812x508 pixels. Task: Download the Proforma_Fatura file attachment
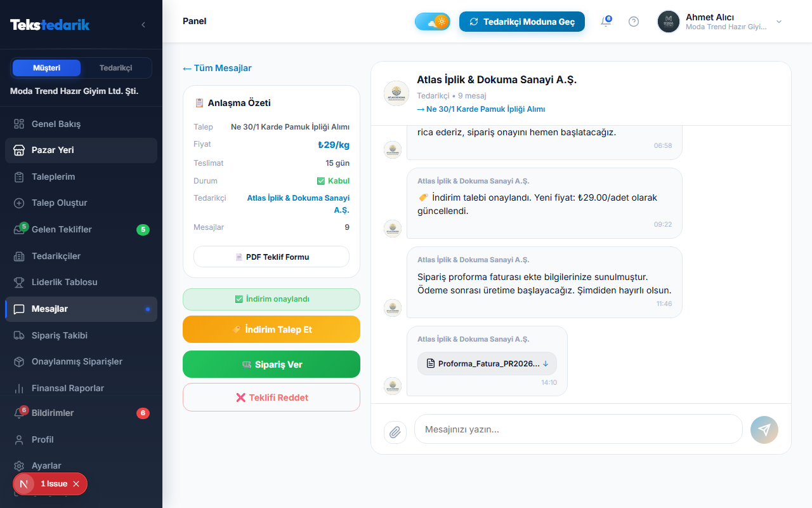(487, 364)
